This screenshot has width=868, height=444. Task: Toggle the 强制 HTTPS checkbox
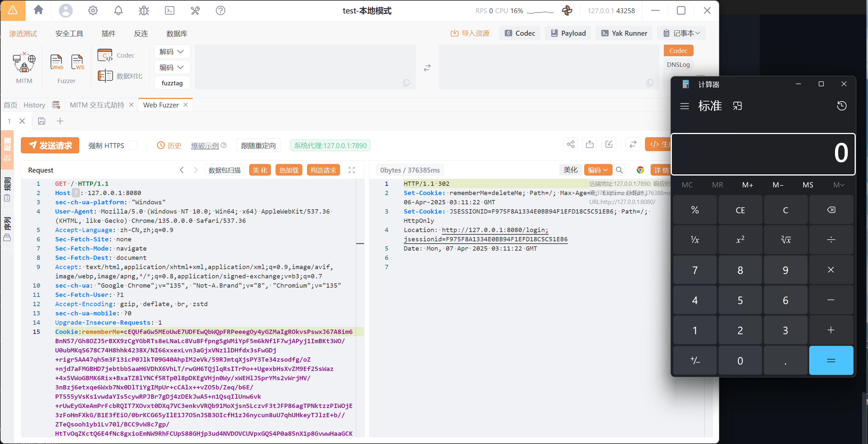pyautogui.click(x=133, y=145)
